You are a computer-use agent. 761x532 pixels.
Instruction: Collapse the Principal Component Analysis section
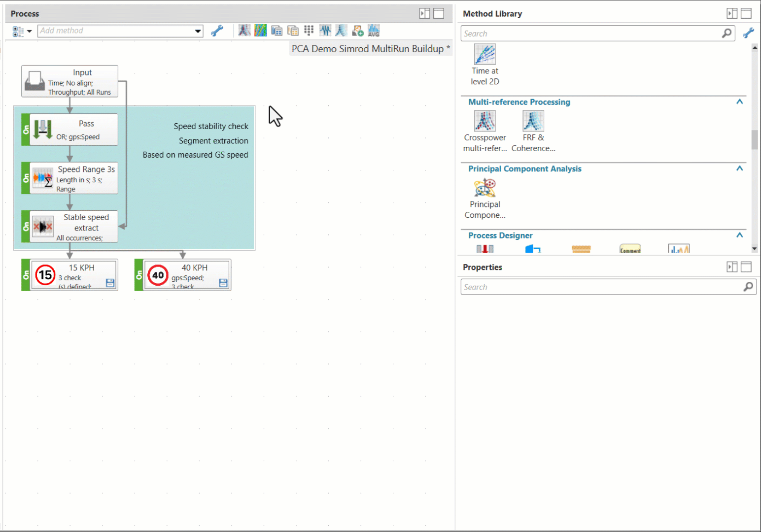739,168
